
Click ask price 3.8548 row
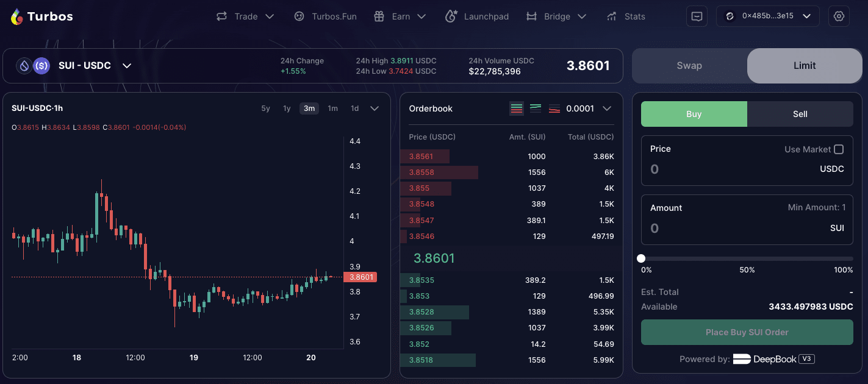tap(511, 204)
